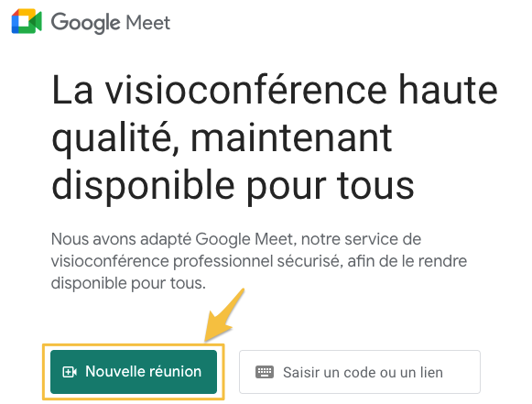Click heading text disponible pour tous
The height and width of the screenshot is (404, 532).
point(233,186)
